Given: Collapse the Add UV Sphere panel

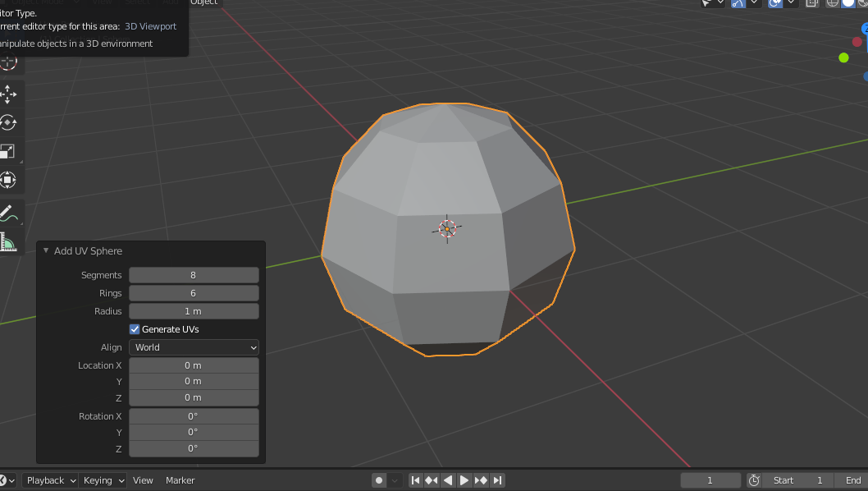Looking at the screenshot, I should click(x=46, y=251).
